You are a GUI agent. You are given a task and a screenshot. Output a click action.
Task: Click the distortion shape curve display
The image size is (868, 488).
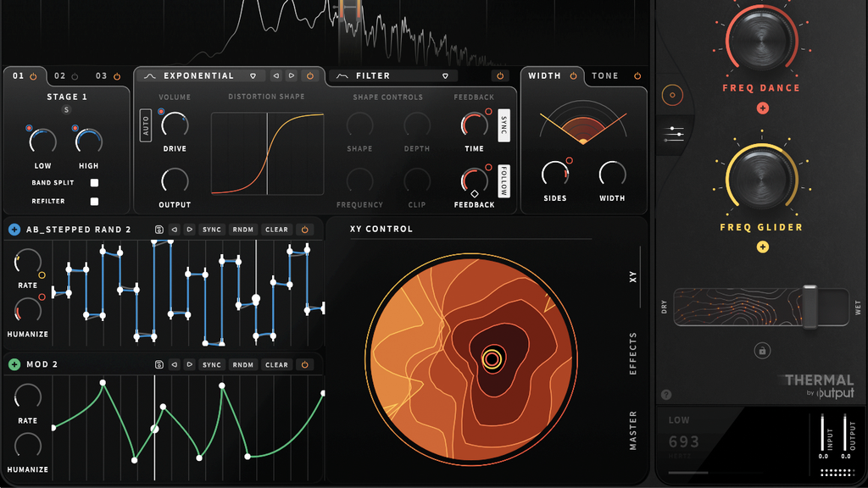click(x=267, y=154)
